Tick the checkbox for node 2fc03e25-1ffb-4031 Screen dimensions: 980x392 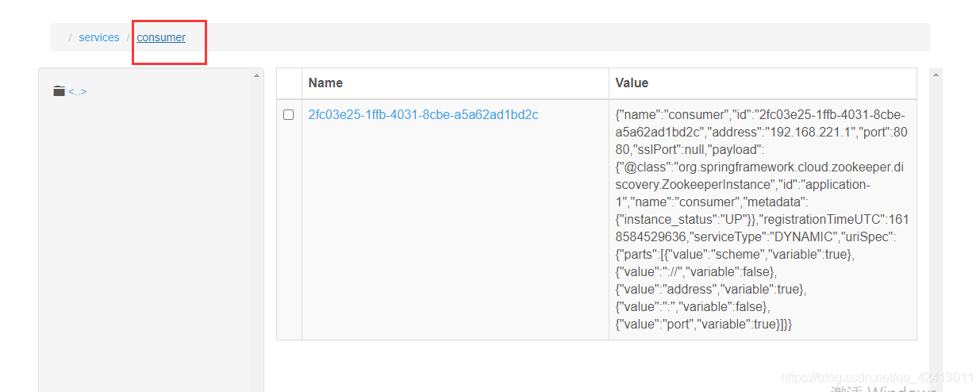tap(288, 115)
